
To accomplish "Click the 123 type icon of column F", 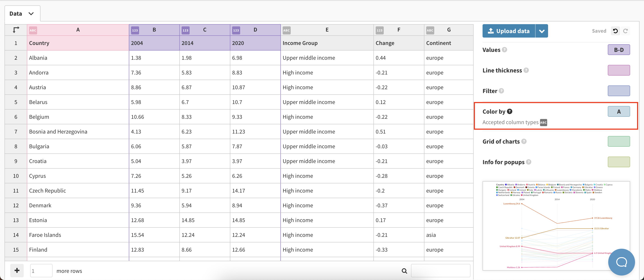I will tap(379, 30).
